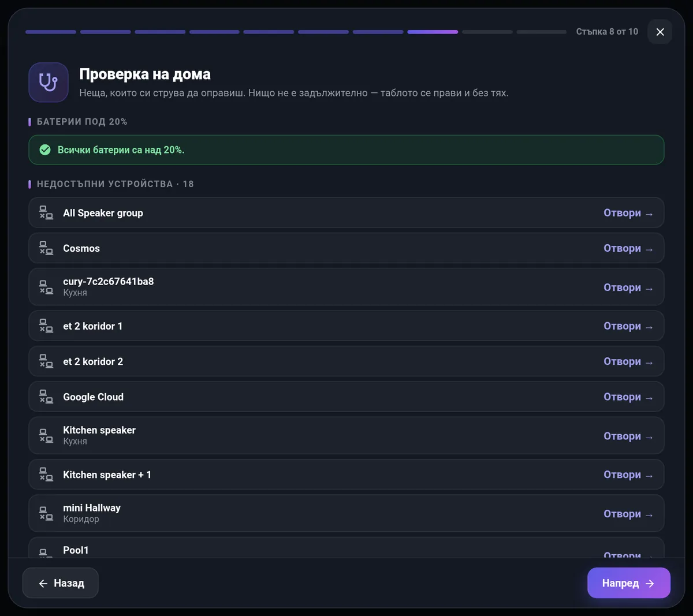This screenshot has width=693, height=616.
Task: Click unavailable device icon beside cury-7c2c67641ba8
Action: (x=46, y=287)
